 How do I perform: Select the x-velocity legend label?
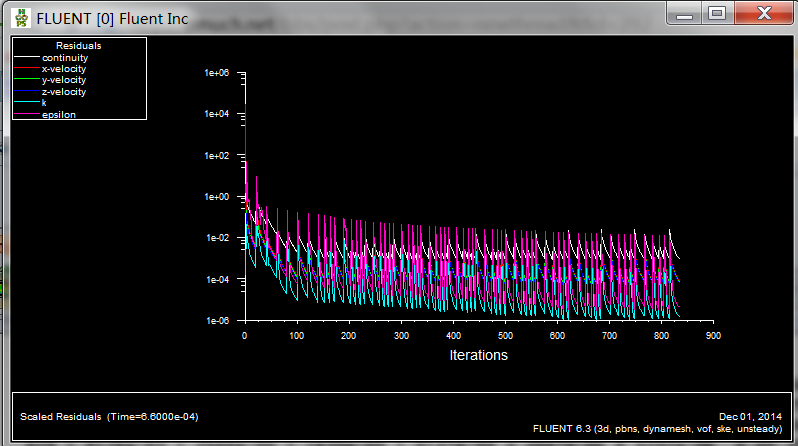64,69
